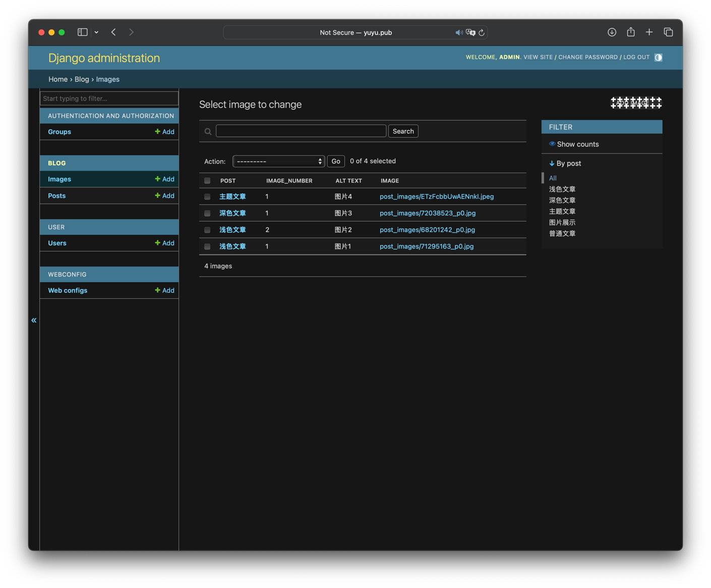Select the All filter option
Viewport: 711px width, 588px height.
(553, 178)
